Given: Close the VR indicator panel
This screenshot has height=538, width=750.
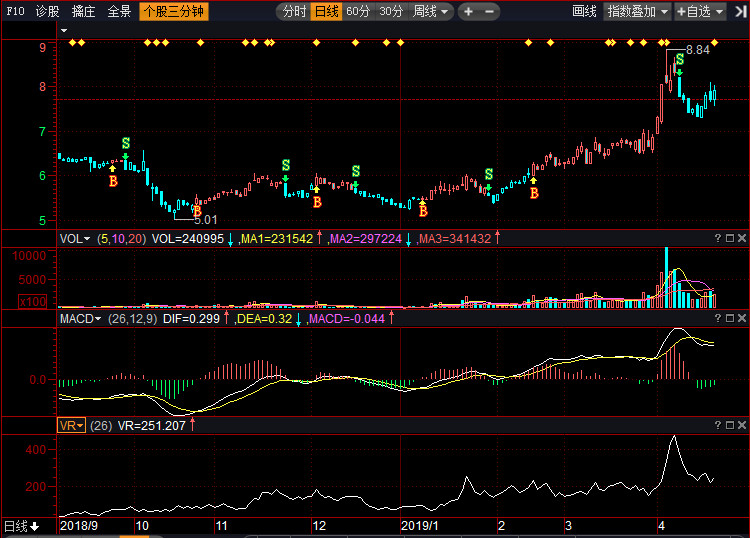Looking at the screenshot, I should pyautogui.click(x=742, y=425).
